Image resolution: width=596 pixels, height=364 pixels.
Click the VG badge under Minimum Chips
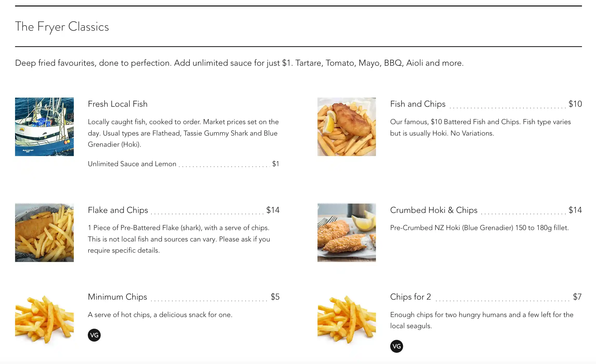pos(94,335)
